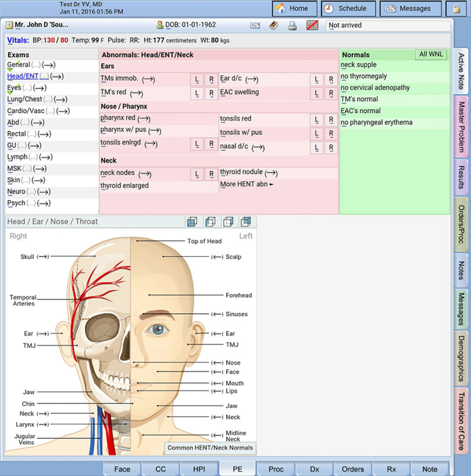Click the Not arrived status field

pos(388,25)
